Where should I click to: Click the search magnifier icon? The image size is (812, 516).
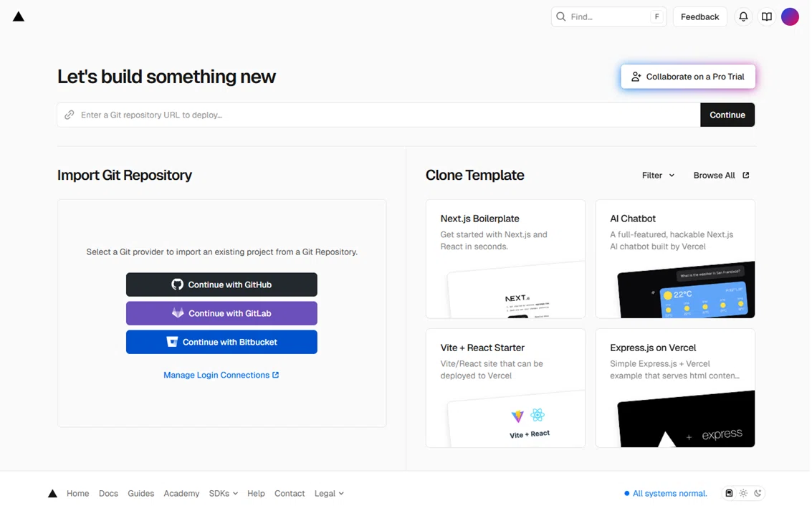point(561,16)
